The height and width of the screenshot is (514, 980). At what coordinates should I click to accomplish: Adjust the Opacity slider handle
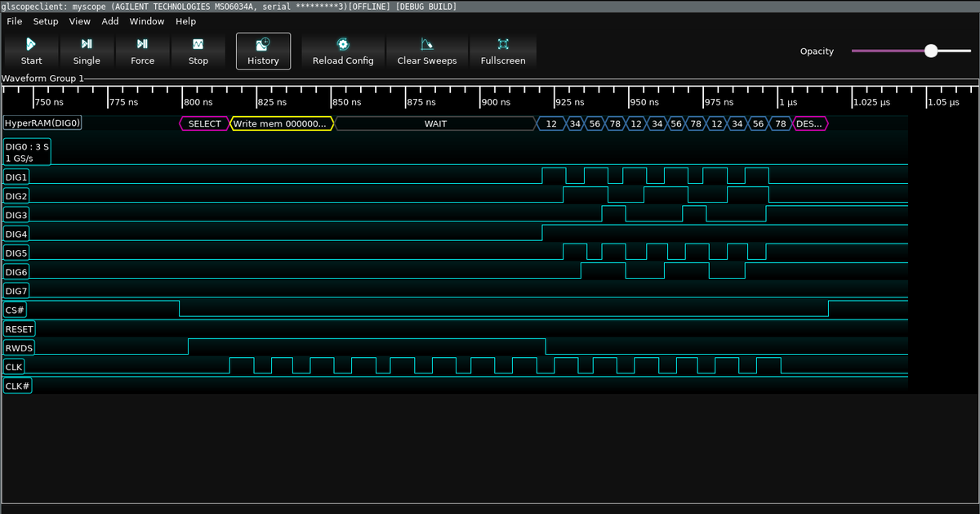coord(931,51)
